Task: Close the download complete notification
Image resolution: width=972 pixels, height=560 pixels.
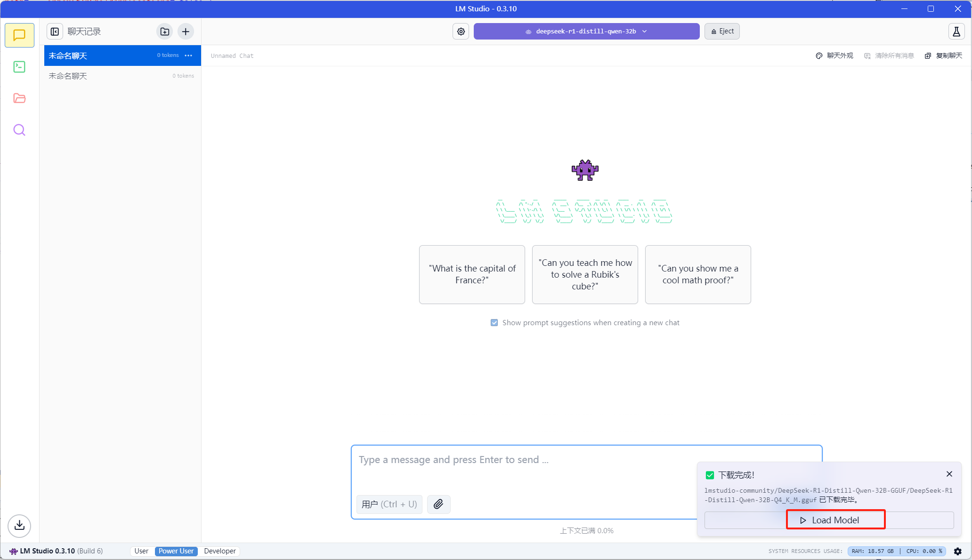Action: [949, 474]
